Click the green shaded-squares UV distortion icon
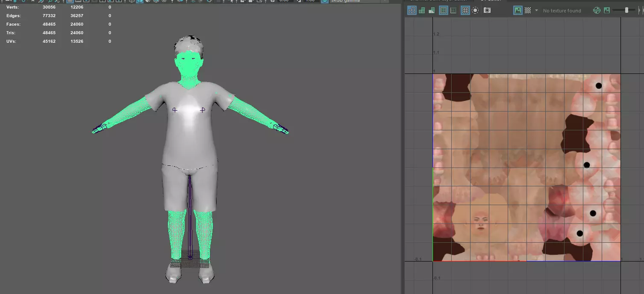The image size is (644, 294). pos(432,10)
